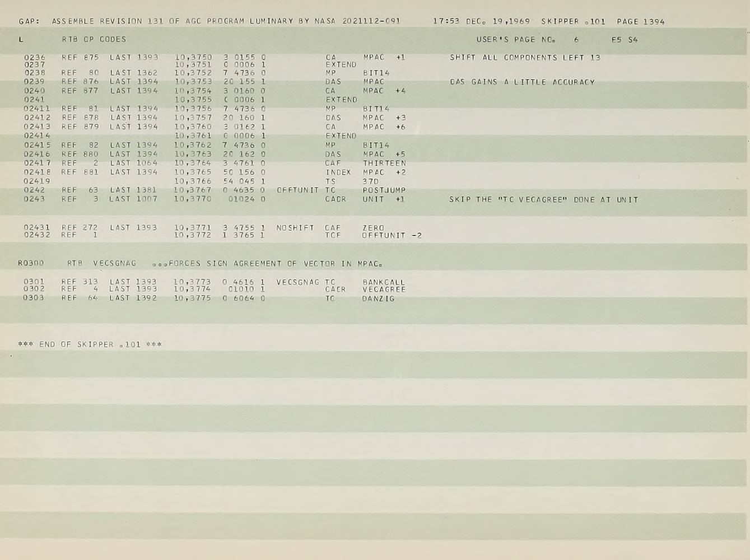Select the 'DAS GAINS A LITTLE ACCURACY' comment
Screen dimensions: 750x560
pos(522,82)
